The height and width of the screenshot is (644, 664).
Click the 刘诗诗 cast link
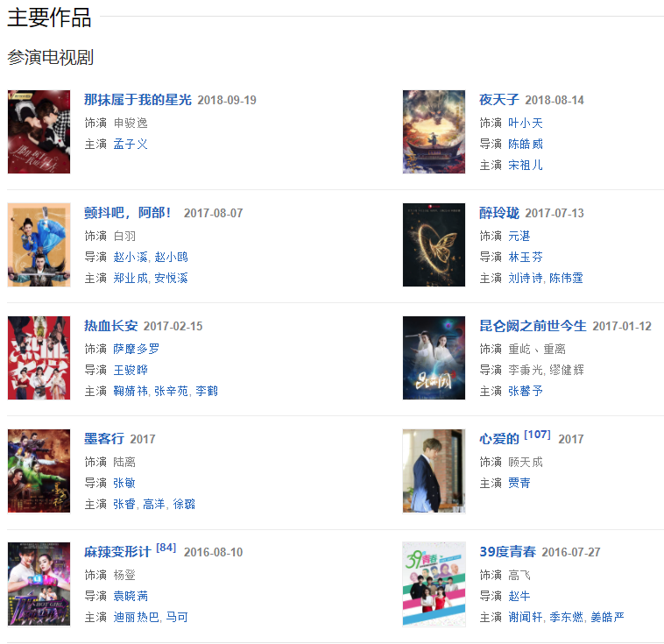click(x=525, y=278)
